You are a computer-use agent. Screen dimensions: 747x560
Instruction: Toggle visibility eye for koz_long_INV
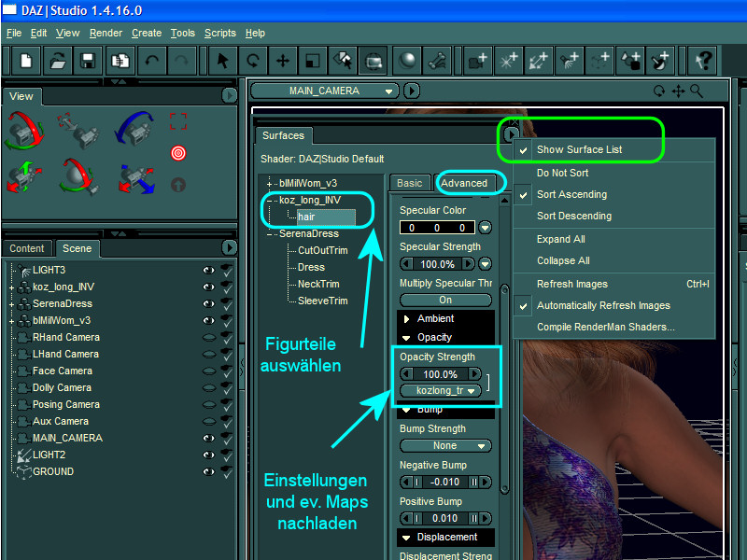point(208,287)
